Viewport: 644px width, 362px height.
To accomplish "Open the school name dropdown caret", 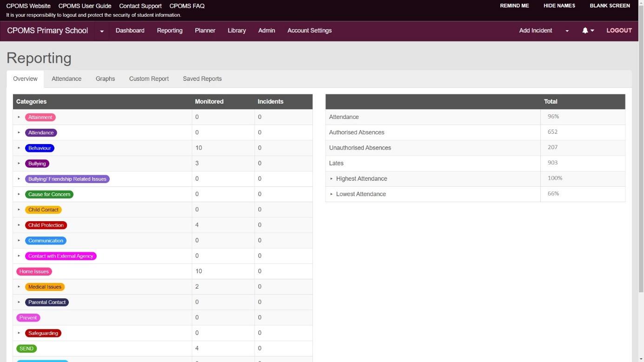I will click(102, 31).
